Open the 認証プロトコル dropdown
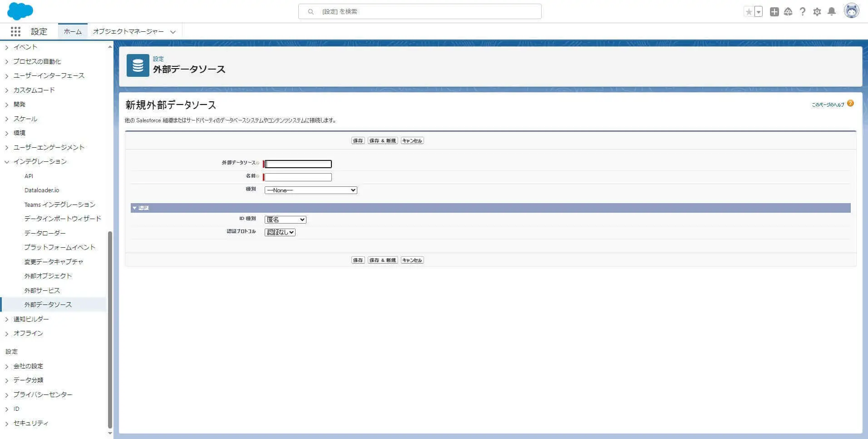Viewport: 868px width, 439px height. tap(280, 232)
